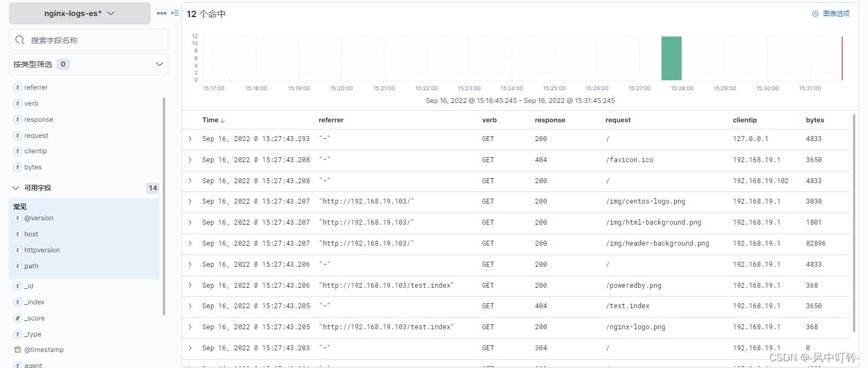The image size is (868, 368).
Task: Click the referrer column header
Action: point(331,120)
